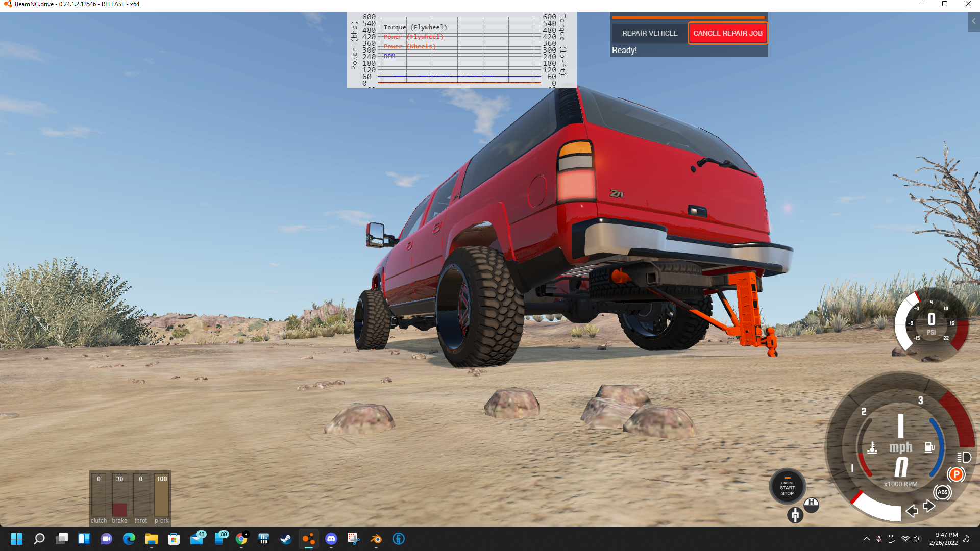The height and width of the screenshot is (551, 980).
Task: Click the USB safely remove tray icon
Action: click(x=892, y=539)
